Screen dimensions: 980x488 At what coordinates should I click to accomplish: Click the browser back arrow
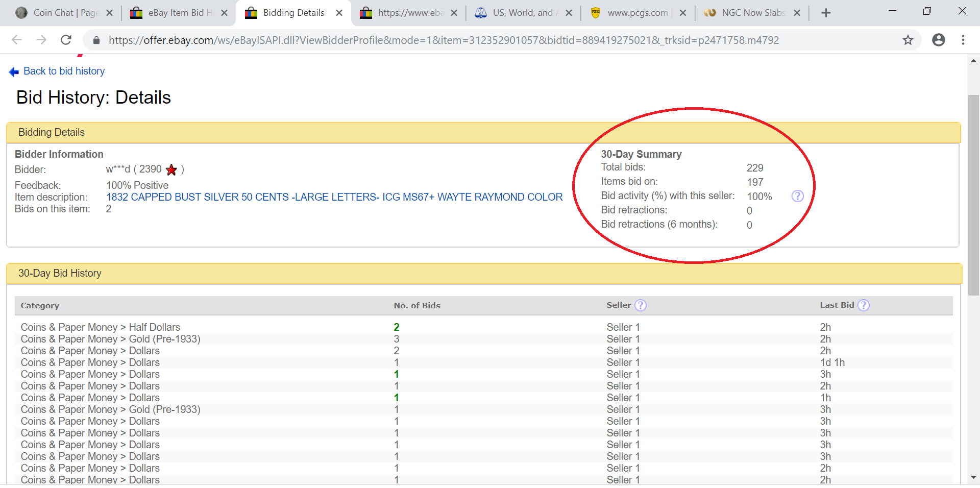point(17,40)
